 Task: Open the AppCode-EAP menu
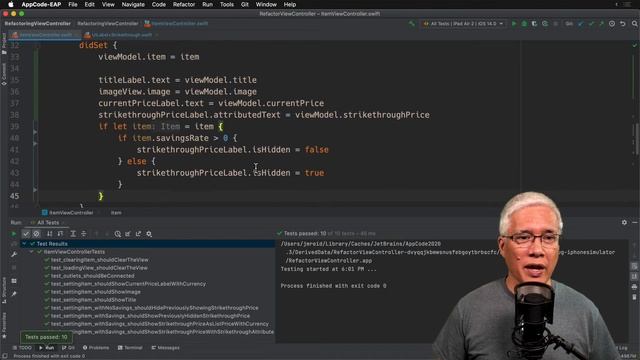pyautogui.click(x=41, y=4)
